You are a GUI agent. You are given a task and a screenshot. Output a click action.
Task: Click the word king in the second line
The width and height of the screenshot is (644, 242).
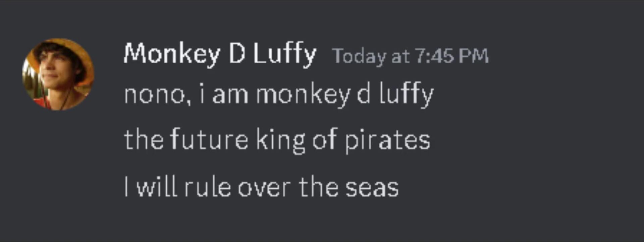pos(280,140)
